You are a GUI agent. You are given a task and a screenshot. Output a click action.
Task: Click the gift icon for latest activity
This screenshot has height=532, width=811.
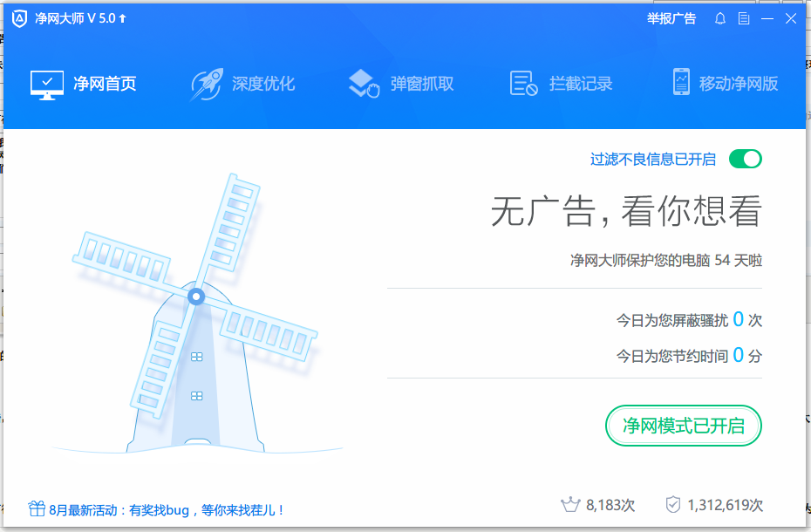click(x=37, y=508)
